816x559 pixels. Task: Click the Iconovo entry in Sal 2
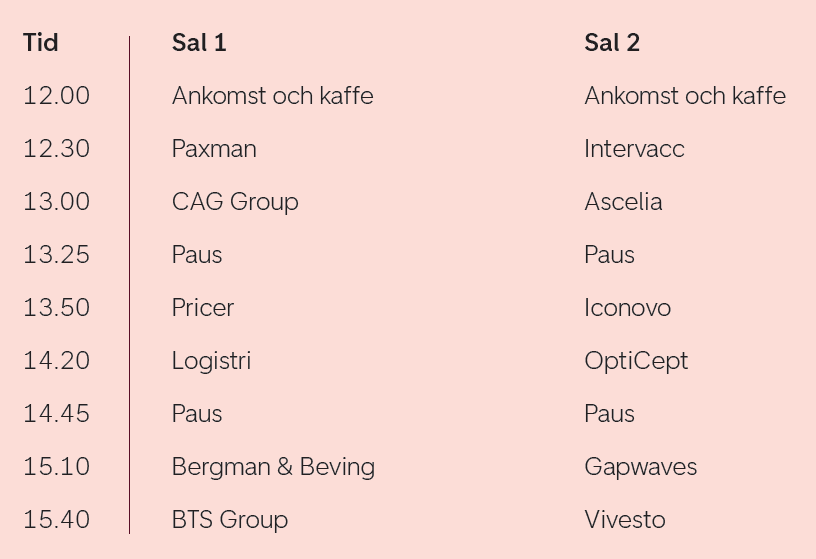[627, 308]
